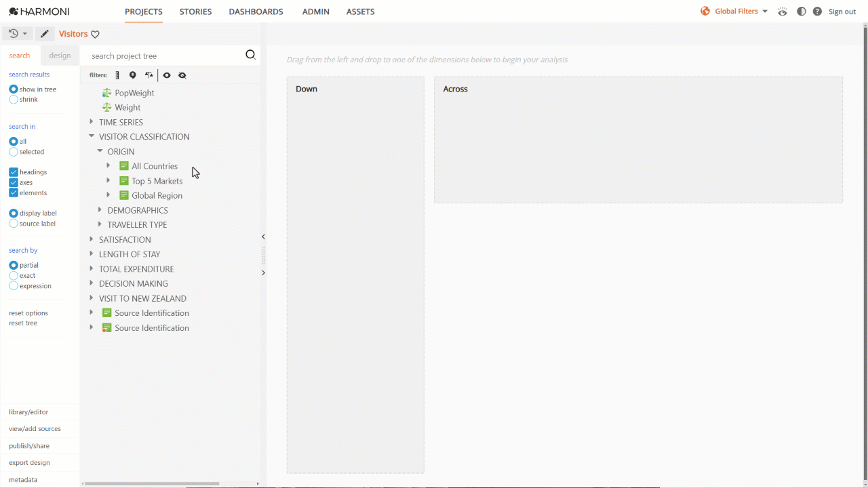This screenshot has height=488, width=868.
Task: Expand the All Countries node arrow
Action: [108, 165]
